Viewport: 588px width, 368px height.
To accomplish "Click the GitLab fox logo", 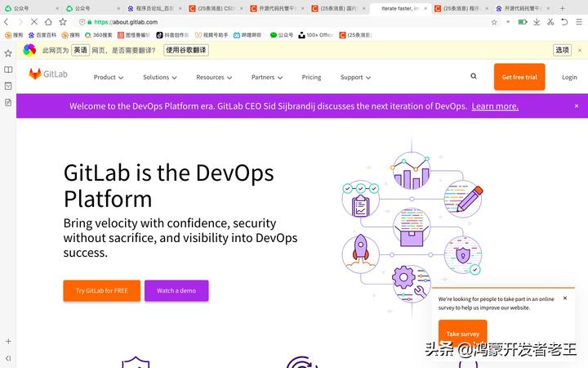I will click(48, 74).
